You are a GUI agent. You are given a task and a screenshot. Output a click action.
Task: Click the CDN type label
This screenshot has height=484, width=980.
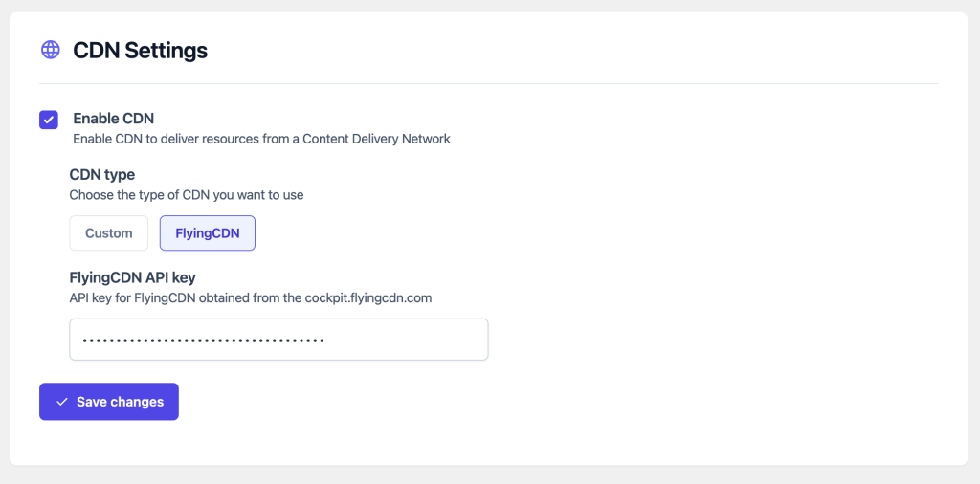click(x=102, y=175)
